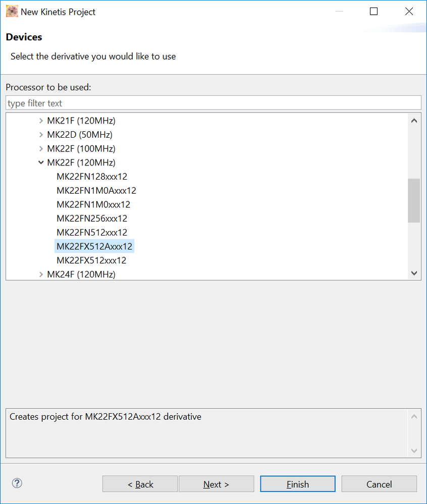Click the derivative description text
This screenshot has width=427, height=504.
click(105, 417)
